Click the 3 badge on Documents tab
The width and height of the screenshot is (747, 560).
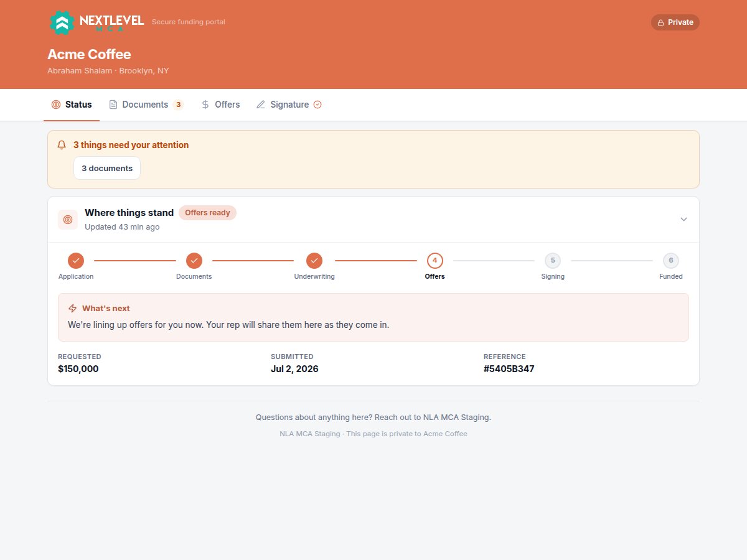178,105
